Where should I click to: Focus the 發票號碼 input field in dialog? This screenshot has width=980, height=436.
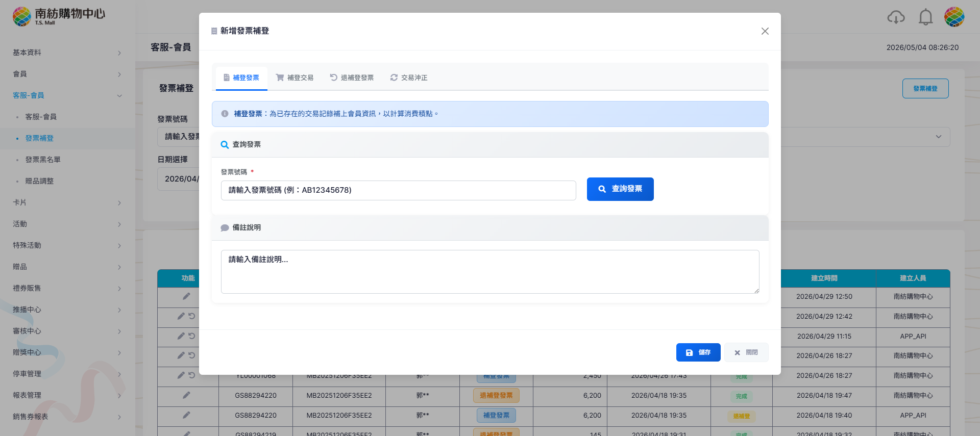(x=398, y=190)
